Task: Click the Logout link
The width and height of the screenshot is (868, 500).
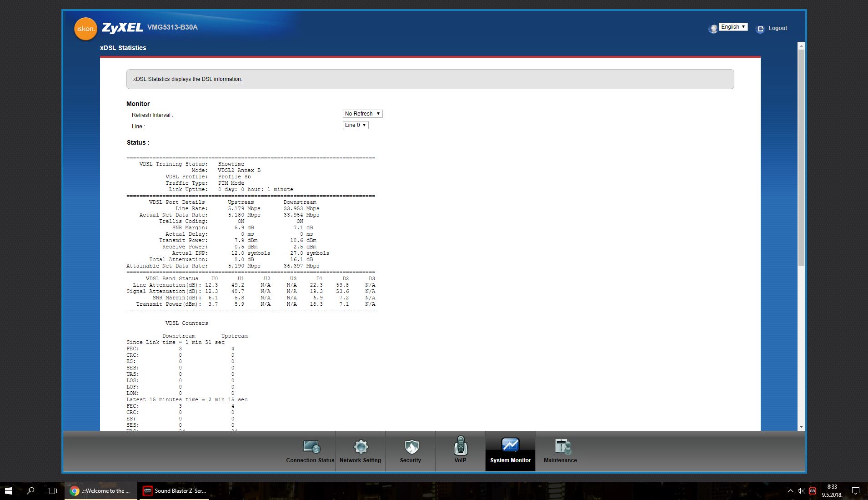Action: click(778, 28)
